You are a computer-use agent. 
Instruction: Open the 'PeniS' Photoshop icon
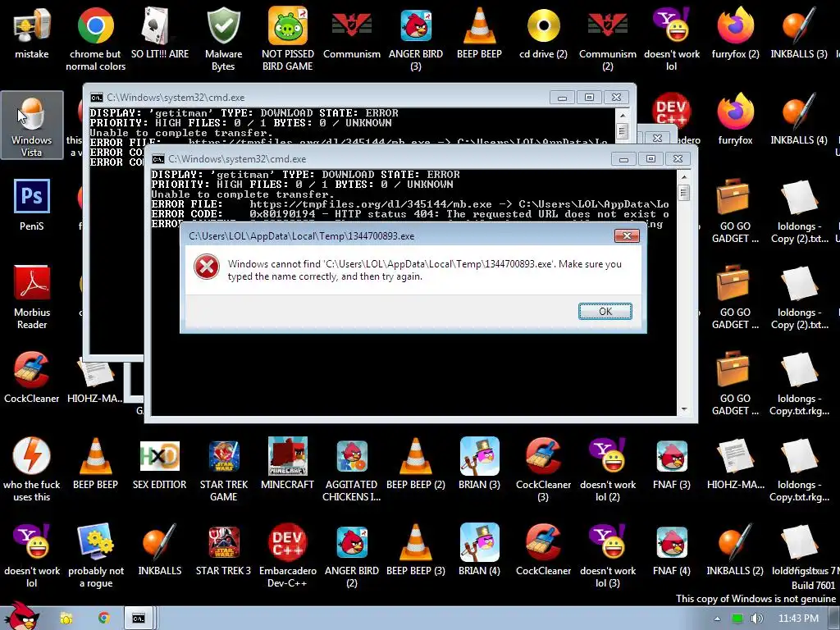click(x=32, y=205)
